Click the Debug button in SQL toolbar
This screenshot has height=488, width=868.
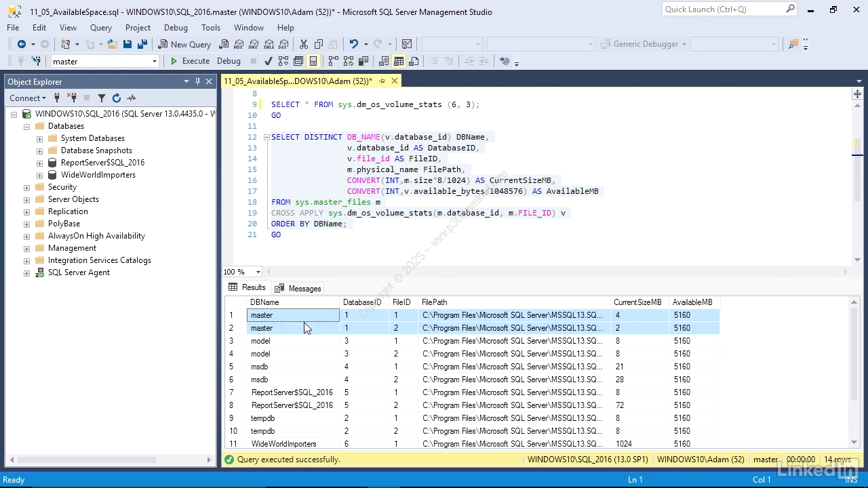pos(229,61)
